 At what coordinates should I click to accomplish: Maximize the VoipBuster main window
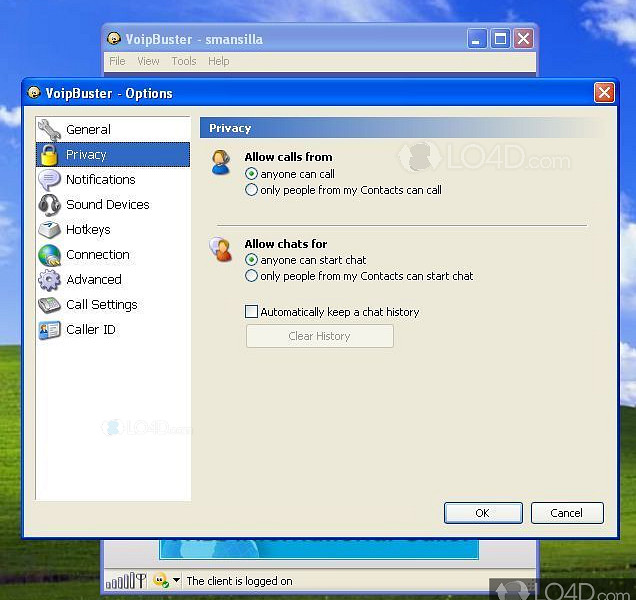500,39
